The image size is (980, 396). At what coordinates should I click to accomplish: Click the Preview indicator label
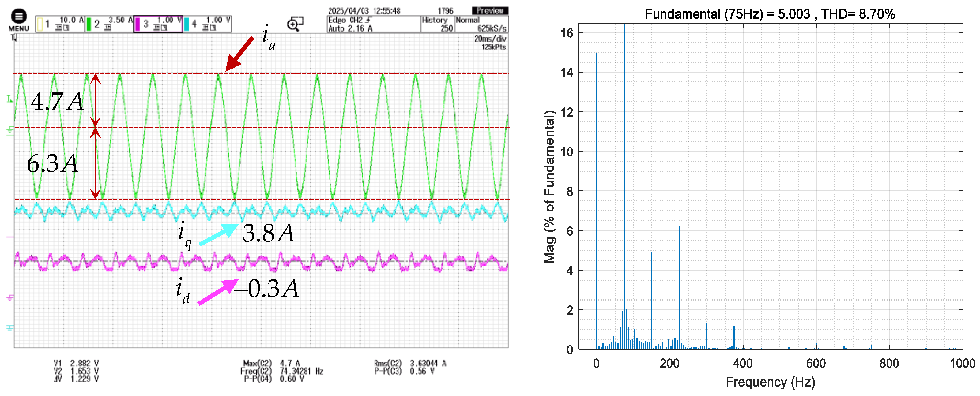pyautogui.click(x=490, y=11)
